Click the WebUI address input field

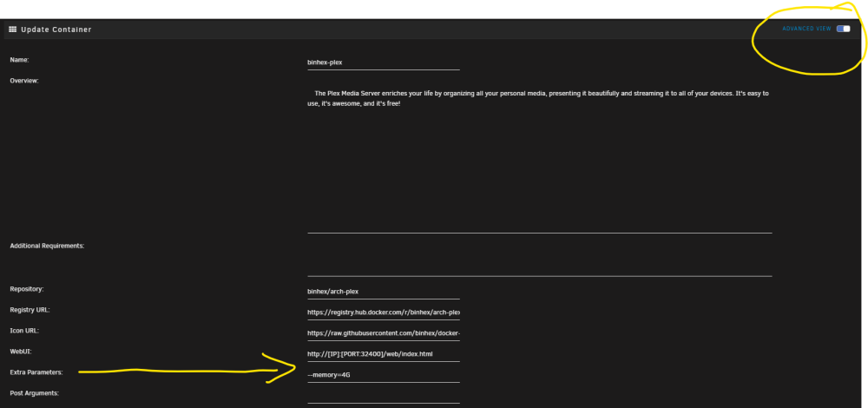coord(384,354)
